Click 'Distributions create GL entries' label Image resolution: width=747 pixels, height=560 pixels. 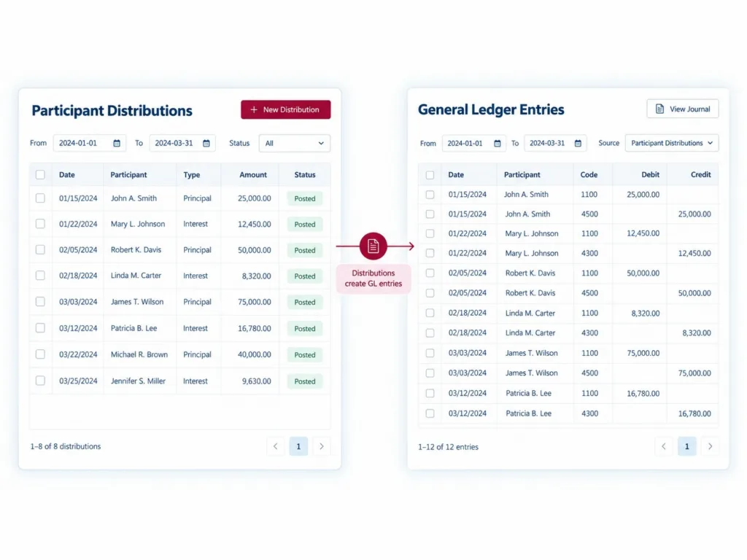click(x=373, y=278)
